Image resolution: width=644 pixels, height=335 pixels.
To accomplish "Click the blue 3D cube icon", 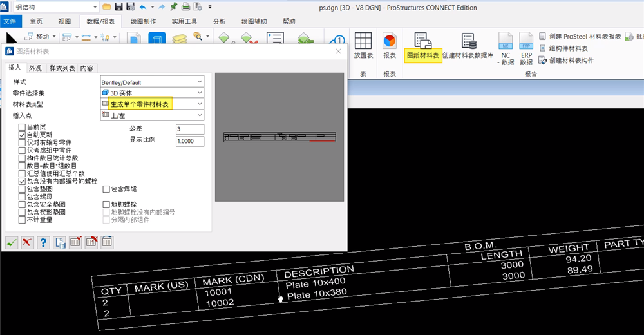I will (157, 39).
